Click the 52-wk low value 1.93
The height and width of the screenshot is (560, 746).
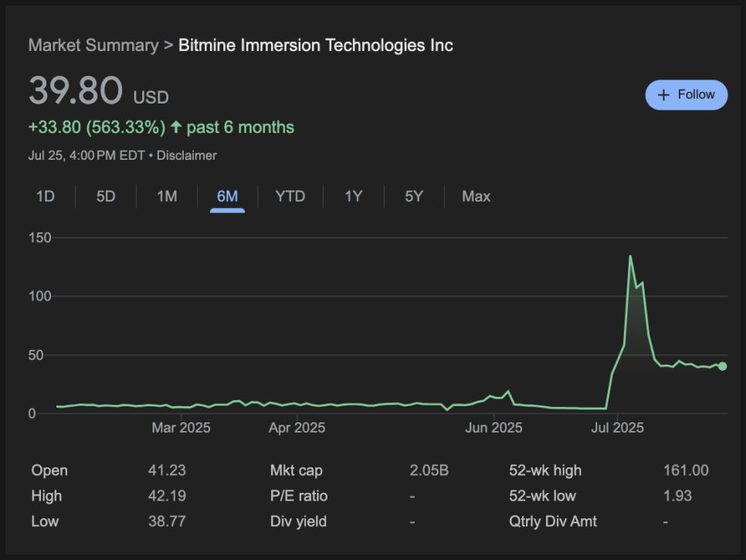click(677, 496)
